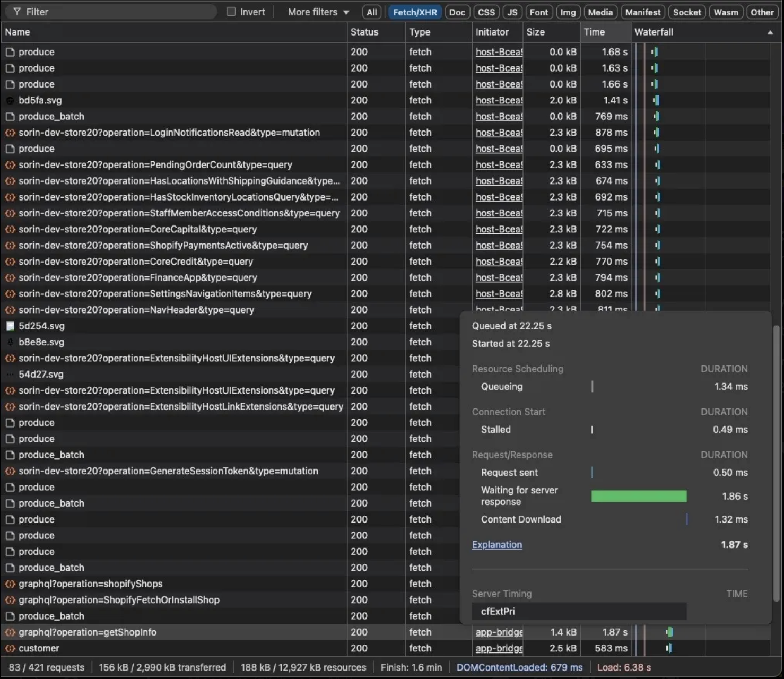The image size is (784, 679).
Task: Select the Img filter tab
Action: (x=568, y=12)
